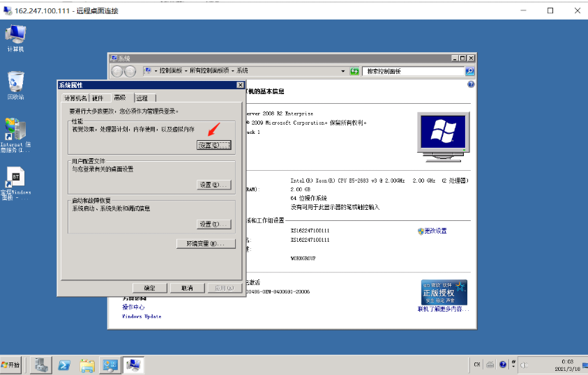Click the 启动和故障恢复 设置(T) button
588x375 pixels.
point(213,224)
